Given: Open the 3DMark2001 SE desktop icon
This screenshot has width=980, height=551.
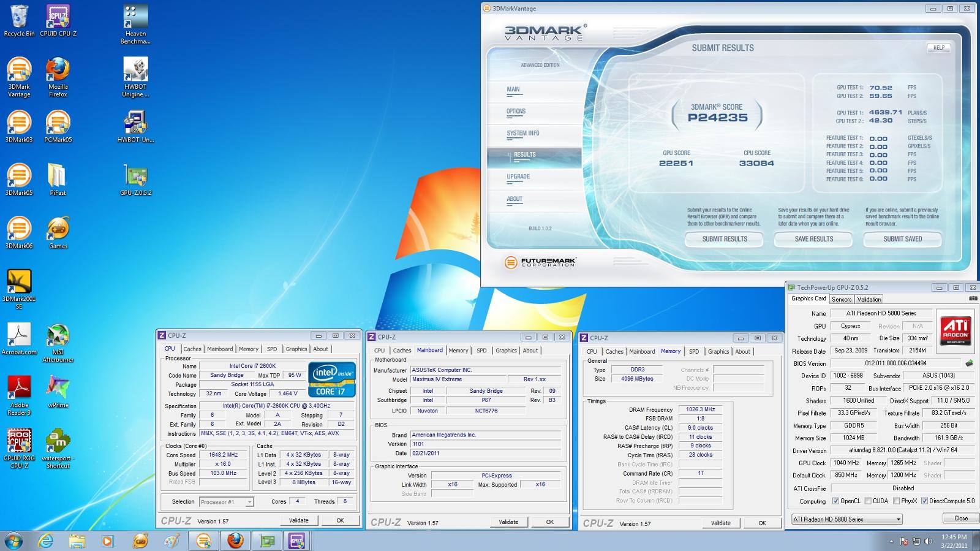Looking at the screenshot, I should pos(19,289).
